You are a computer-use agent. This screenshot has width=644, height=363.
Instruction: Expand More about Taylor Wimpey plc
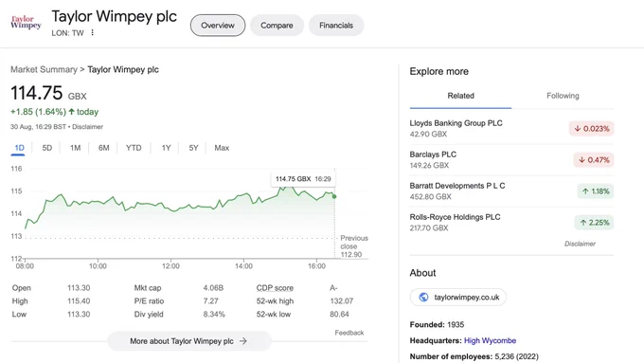189,341
